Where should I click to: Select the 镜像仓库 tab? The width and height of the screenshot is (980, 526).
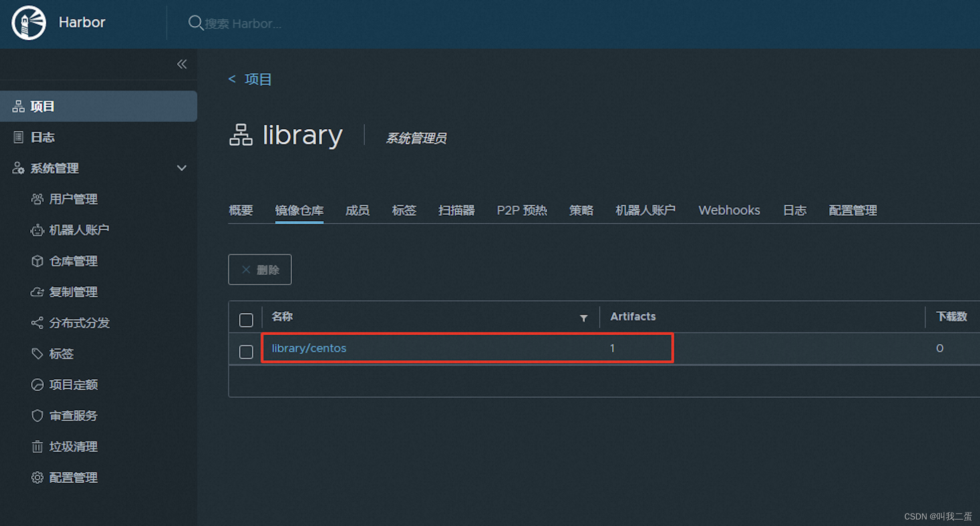click(x=299, y=210)
